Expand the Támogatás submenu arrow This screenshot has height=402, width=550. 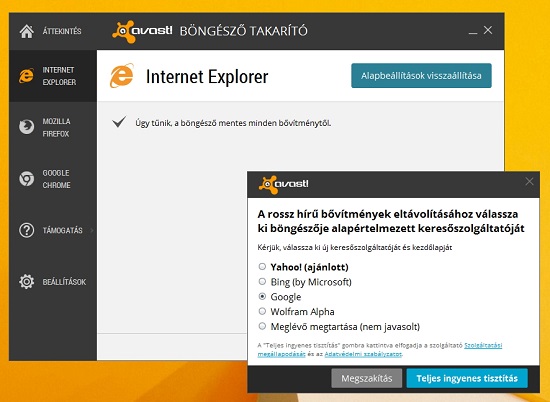[92, 230]
